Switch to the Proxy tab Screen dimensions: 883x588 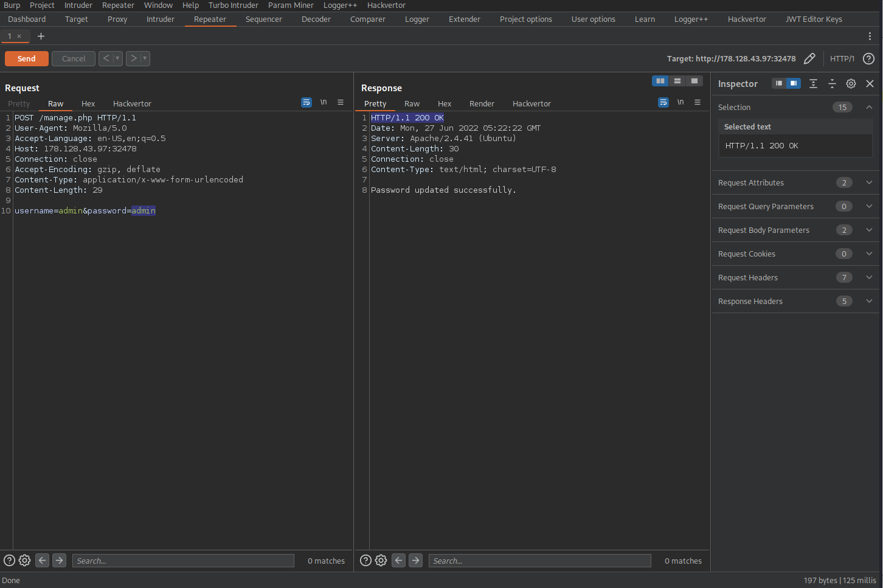[x=117, y=19]
